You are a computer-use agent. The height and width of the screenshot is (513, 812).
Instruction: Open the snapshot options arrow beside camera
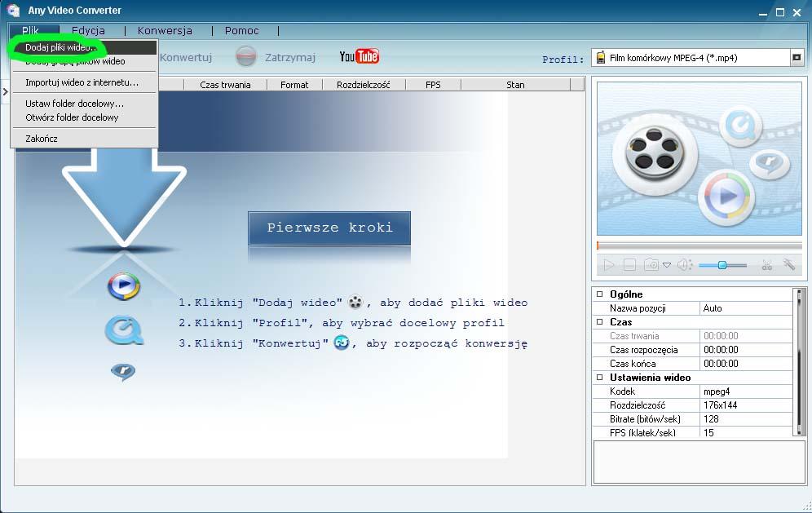pyautogui.click(x=667, y=265)
